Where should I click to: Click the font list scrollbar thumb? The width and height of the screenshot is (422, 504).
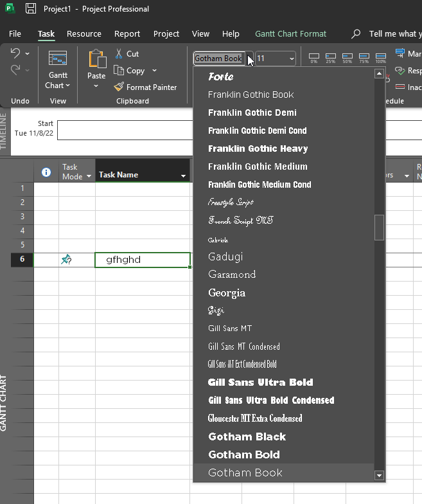(x=379, y=228)
